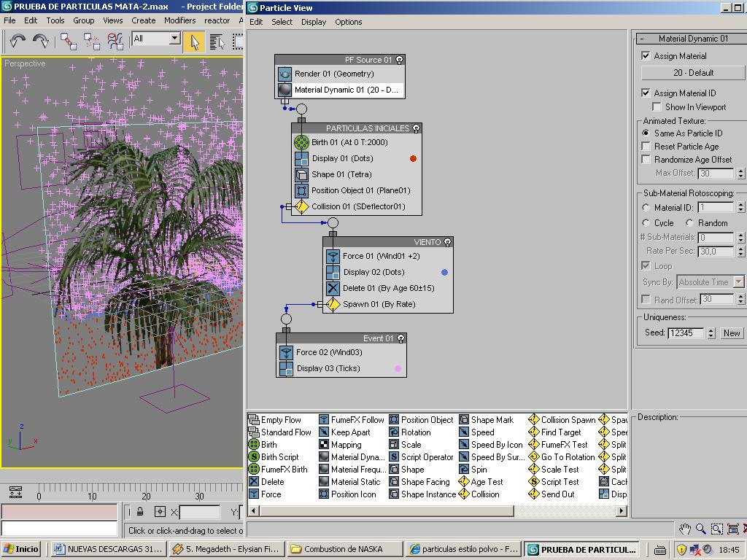The height and width of the screenshot is (560, 747).
Task: Open the reactor menu
Action: pos(217,20)
